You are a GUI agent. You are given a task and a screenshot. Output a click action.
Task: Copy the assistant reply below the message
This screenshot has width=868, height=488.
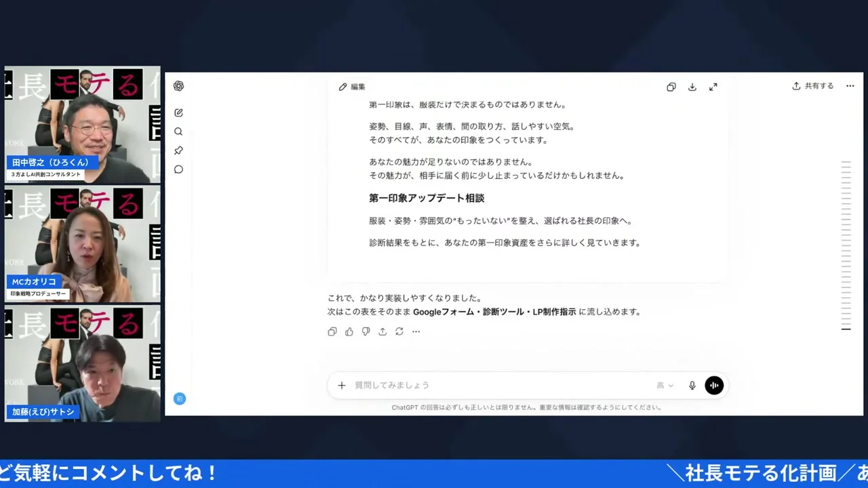pos(332,331)
